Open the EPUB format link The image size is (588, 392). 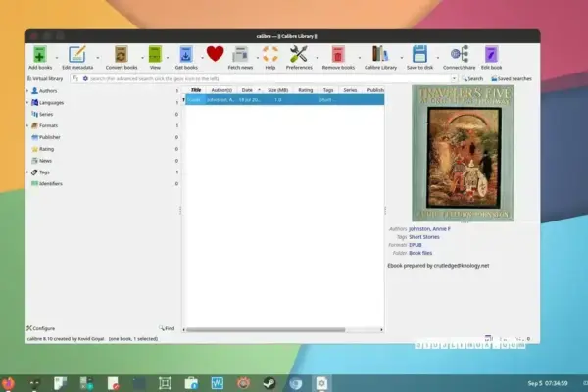pos(416,245)
